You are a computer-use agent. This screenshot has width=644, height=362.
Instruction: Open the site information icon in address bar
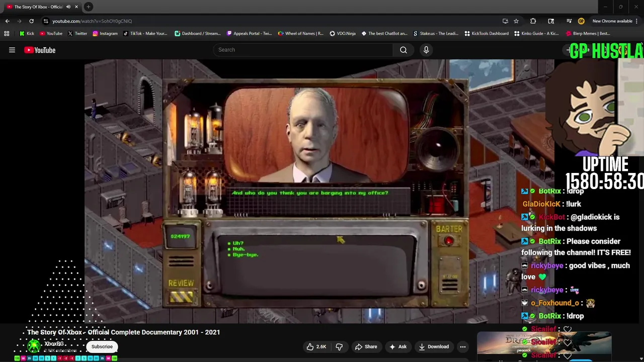tap(46, 21)
